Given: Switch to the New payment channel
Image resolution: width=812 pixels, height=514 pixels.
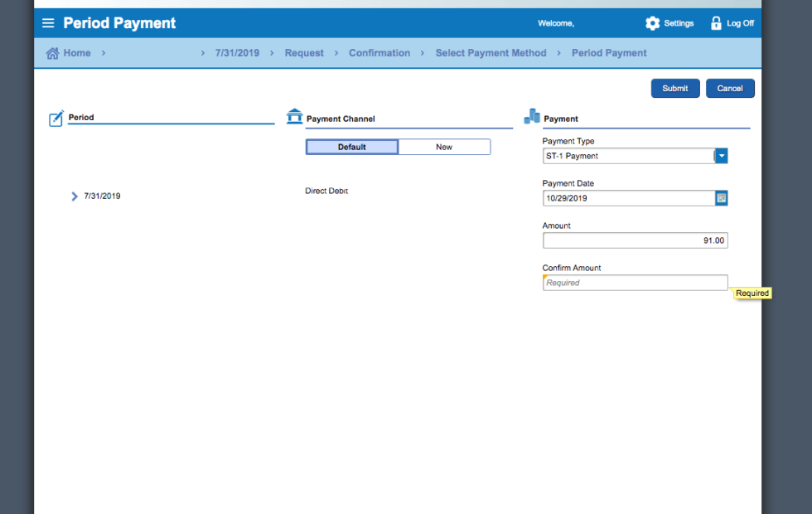Looking at the screenshot, I should (444, 147).
